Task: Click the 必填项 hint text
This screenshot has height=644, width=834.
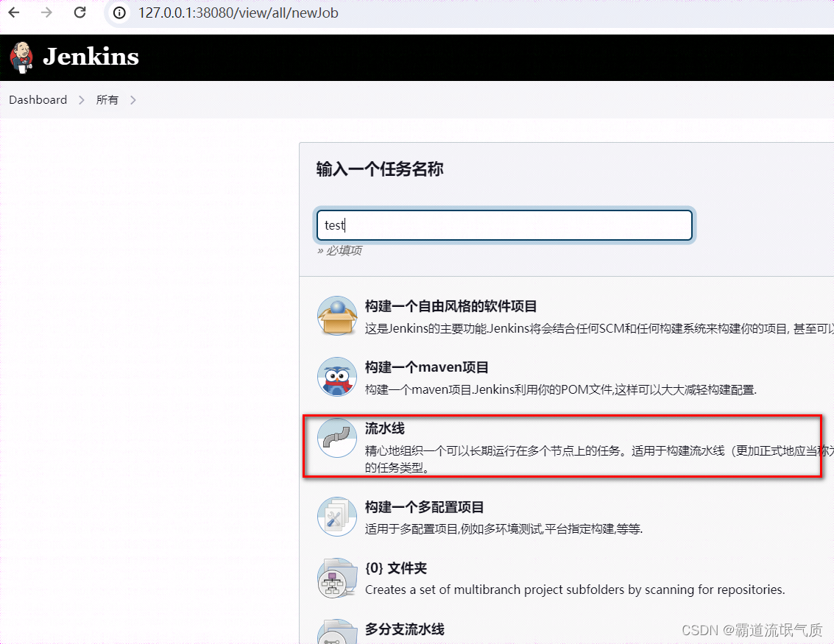Action: (339, 250)
